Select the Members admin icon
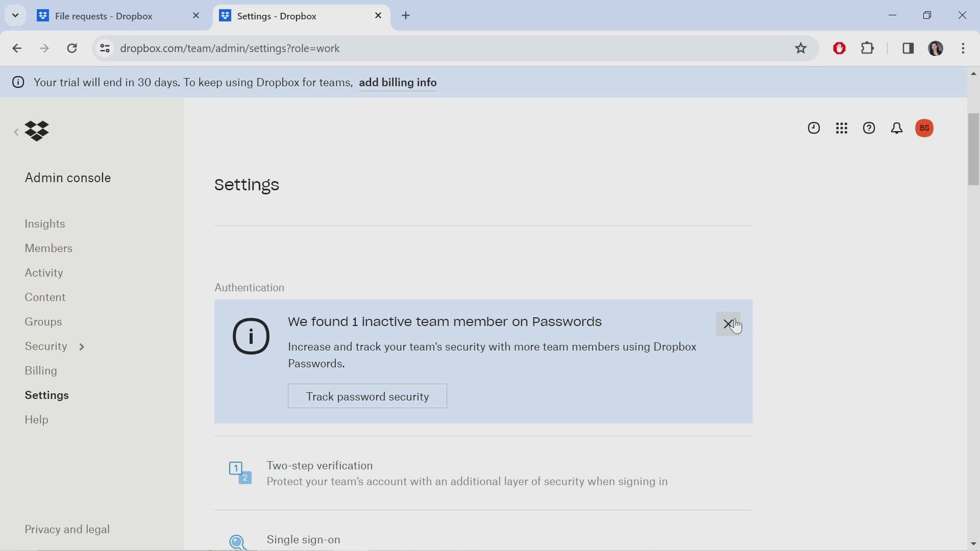The image size is (980, 551). click(48, 247)
